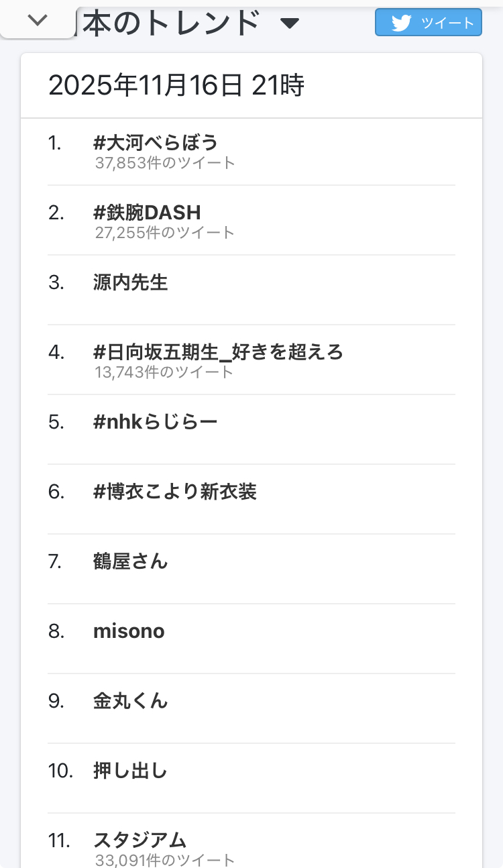
Task: Click the 13,743件のツイート count text
Action: tap(164, 372)
